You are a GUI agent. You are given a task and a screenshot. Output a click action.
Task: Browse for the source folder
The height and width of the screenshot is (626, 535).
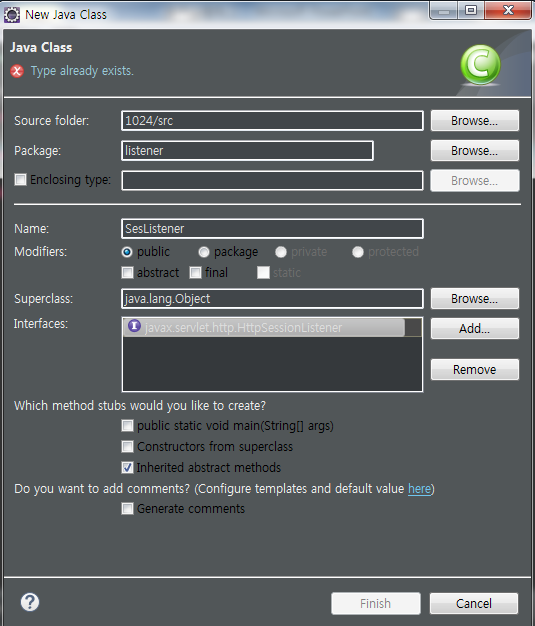pyautogui.click(x=475, y=121)
